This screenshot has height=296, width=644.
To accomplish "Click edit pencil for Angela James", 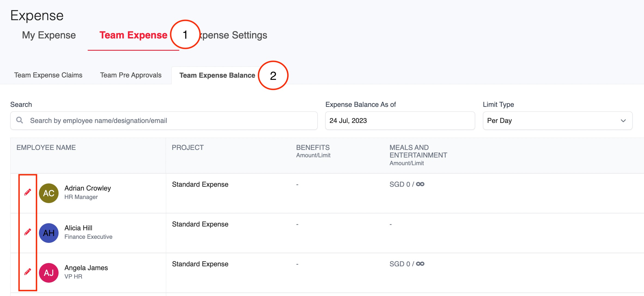I will point(28,272).
